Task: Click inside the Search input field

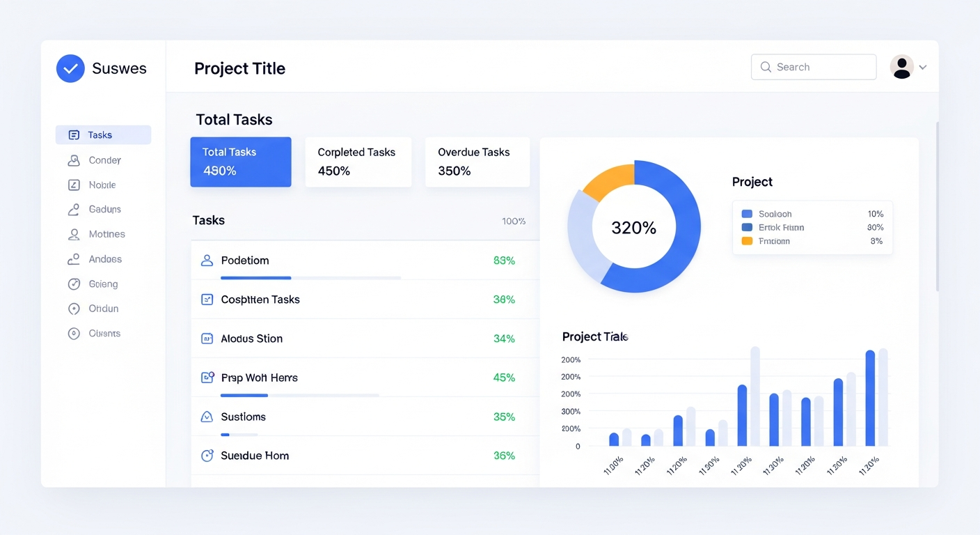Action: (814, 67)
